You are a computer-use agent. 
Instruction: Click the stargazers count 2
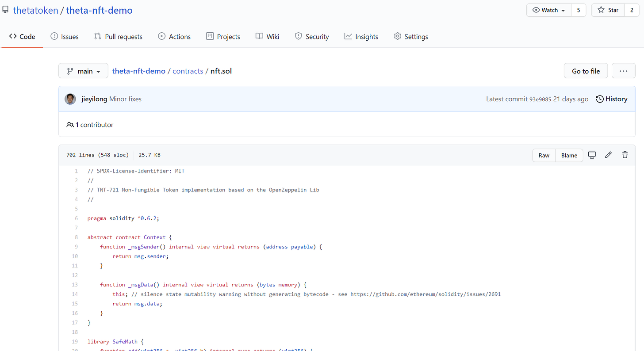[631, 10]
